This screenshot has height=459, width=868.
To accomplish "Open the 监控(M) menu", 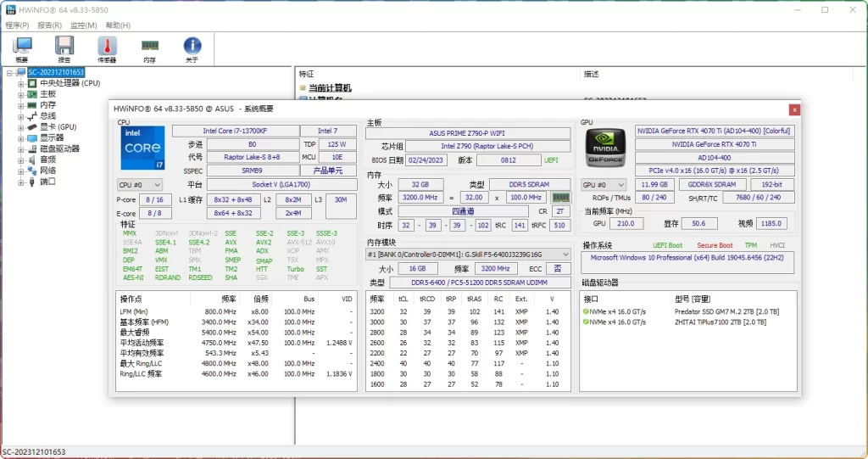I will [83, 25].
